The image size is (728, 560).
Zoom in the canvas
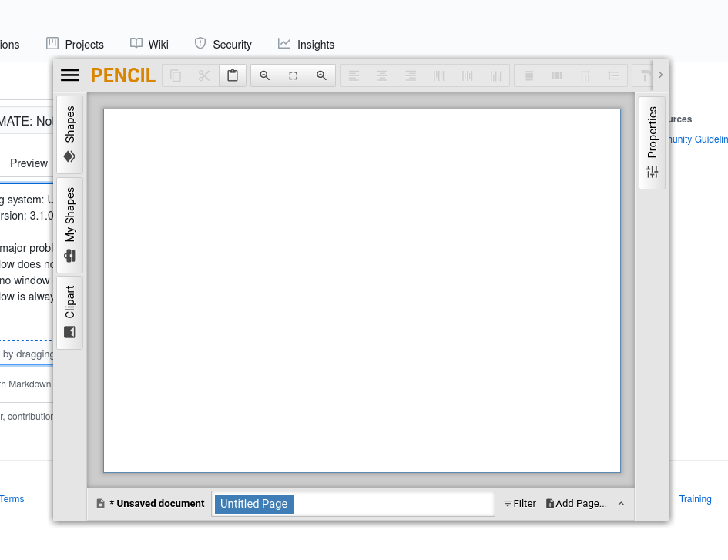(321, 75)
